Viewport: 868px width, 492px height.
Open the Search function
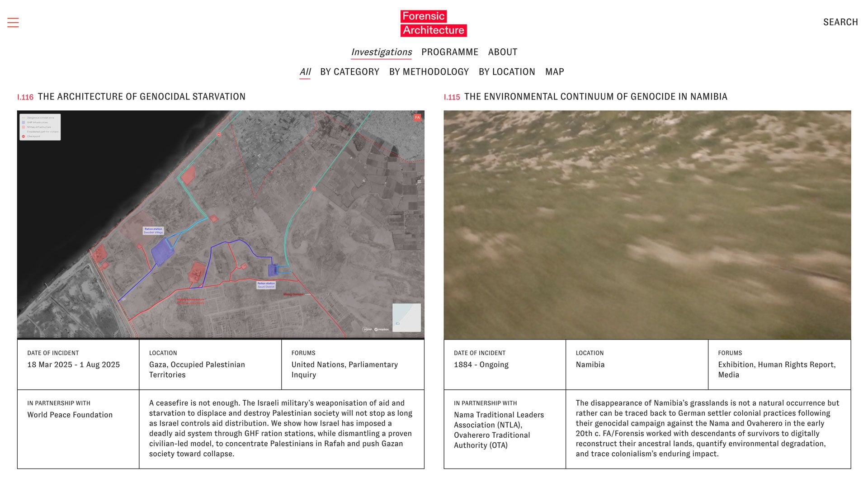(x=840, y=22)
